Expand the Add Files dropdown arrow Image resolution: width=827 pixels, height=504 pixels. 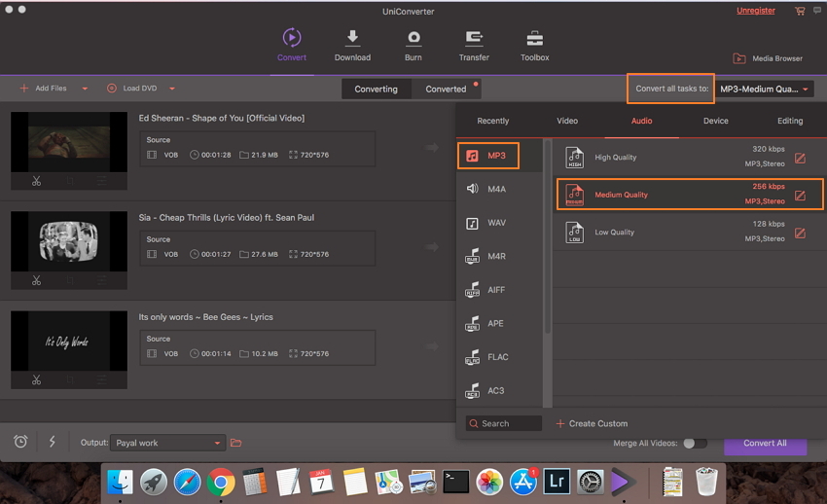(x=85, y=89)
